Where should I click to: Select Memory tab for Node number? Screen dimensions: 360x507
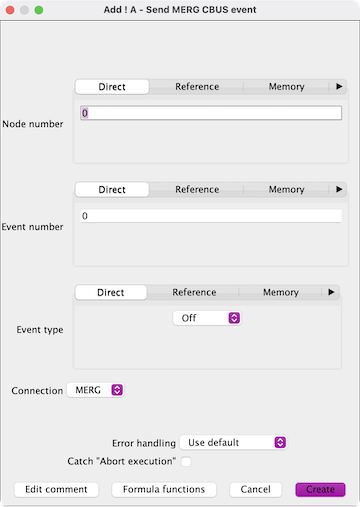tap(286, 87)
